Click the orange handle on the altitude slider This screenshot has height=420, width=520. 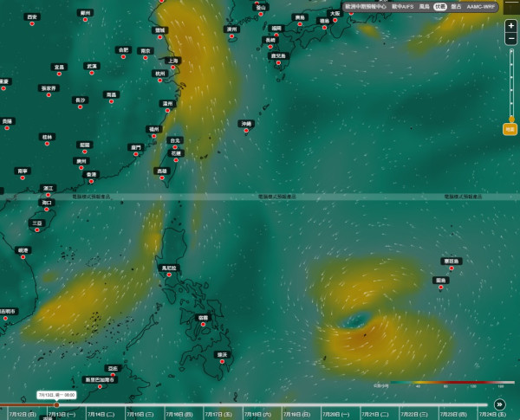(x=511, y=119)
